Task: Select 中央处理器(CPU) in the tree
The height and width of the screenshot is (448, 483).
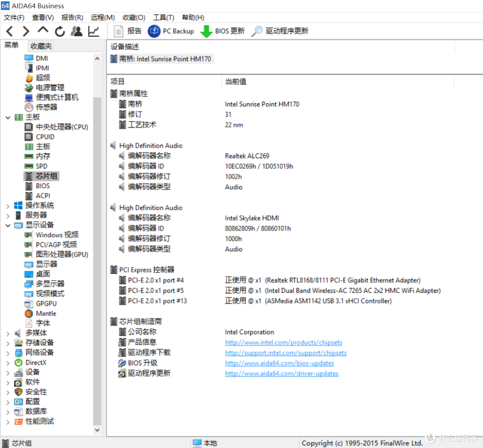Action: (x=56, y=127)
